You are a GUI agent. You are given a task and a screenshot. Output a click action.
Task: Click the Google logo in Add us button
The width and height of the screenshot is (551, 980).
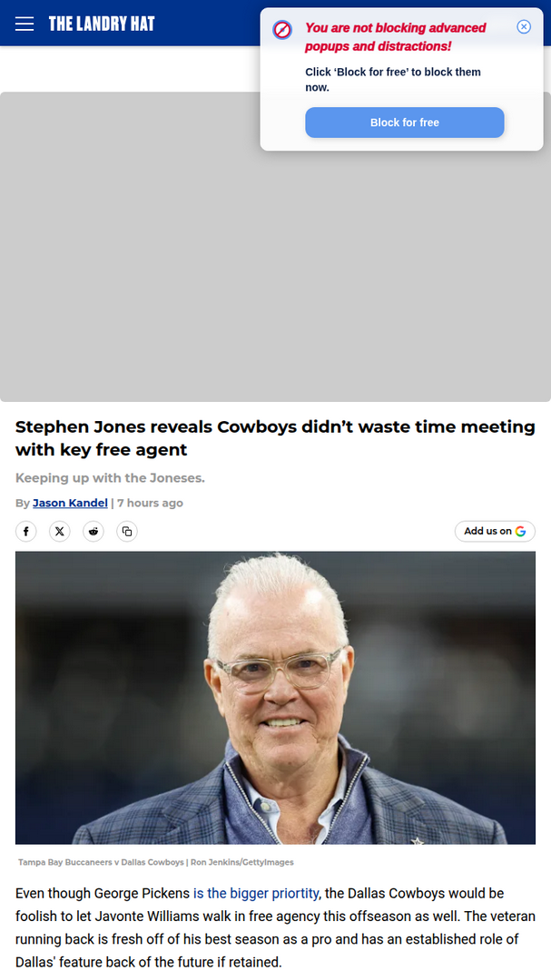pos(520,531)
